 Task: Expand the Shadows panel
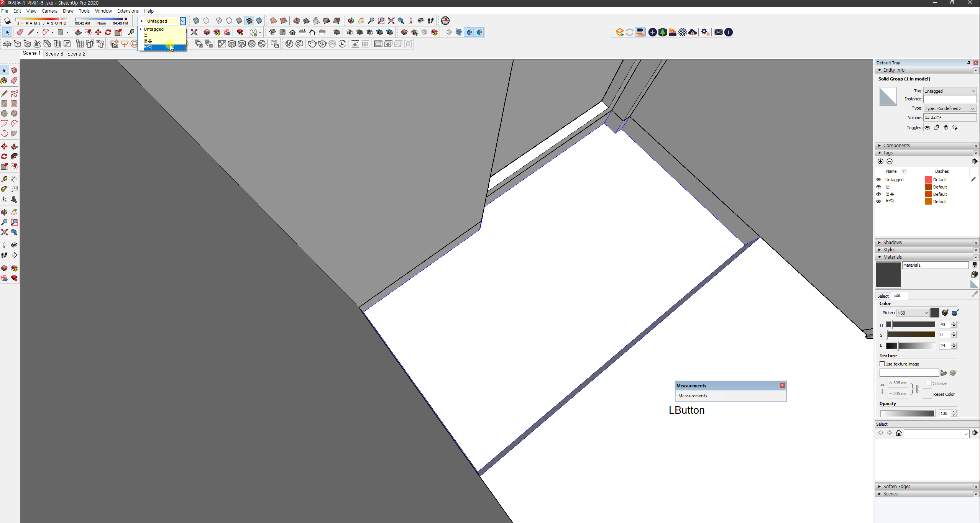[892, 243]
